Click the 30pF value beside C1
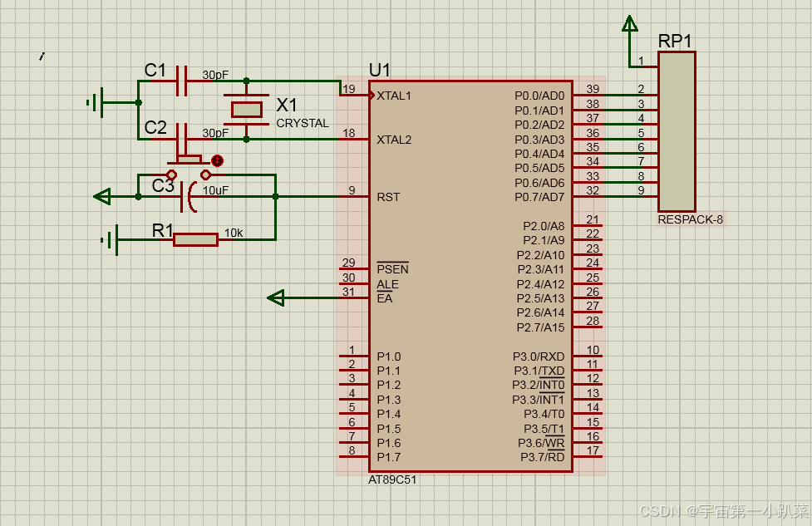812x526 pixels. [x=215, y=75]
